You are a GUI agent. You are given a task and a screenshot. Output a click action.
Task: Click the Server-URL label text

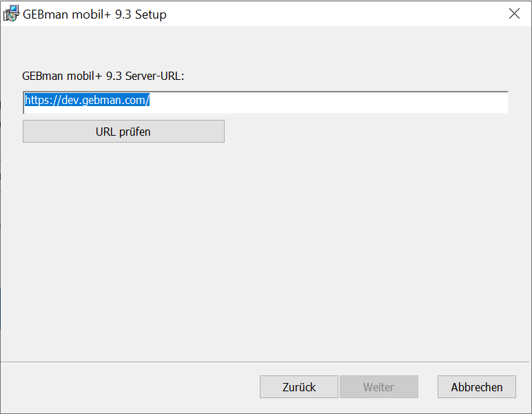tap(103, 76)
